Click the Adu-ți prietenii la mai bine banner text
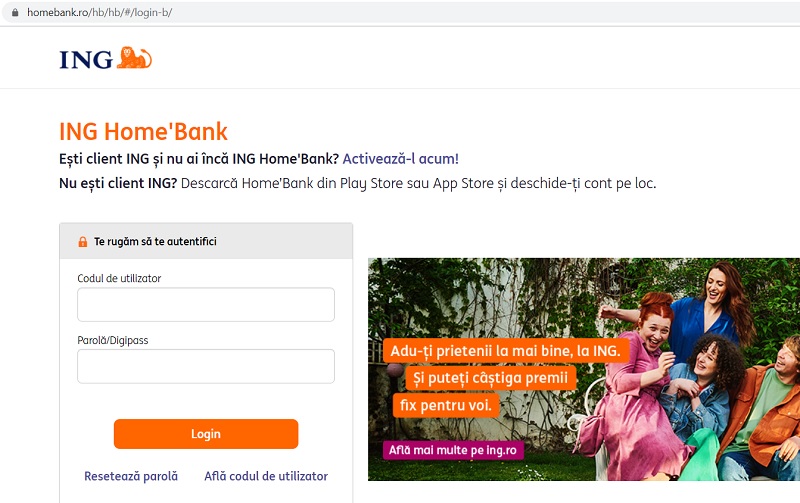The height and width of the screenshot is (503, 800). pos(506,351)
